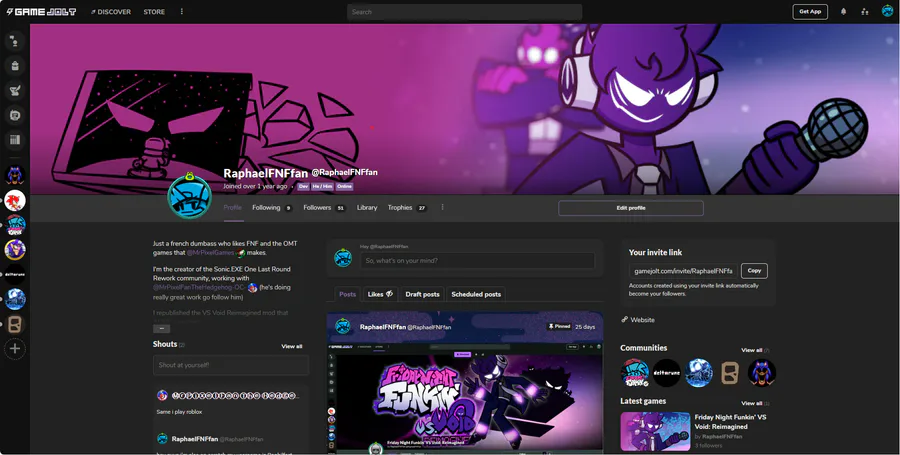This screenshot has height=455, width=900.
Task: Click the add community plus button
Action: [x=15, y=348]
